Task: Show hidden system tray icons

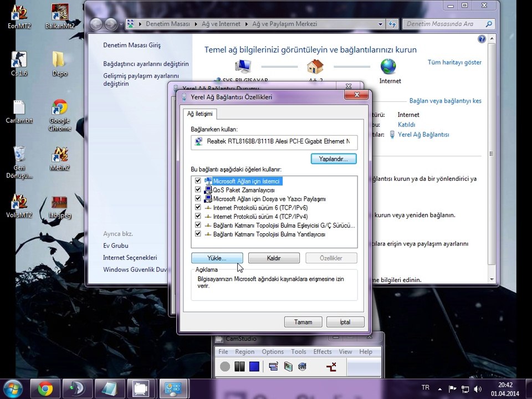Action: 440,389
